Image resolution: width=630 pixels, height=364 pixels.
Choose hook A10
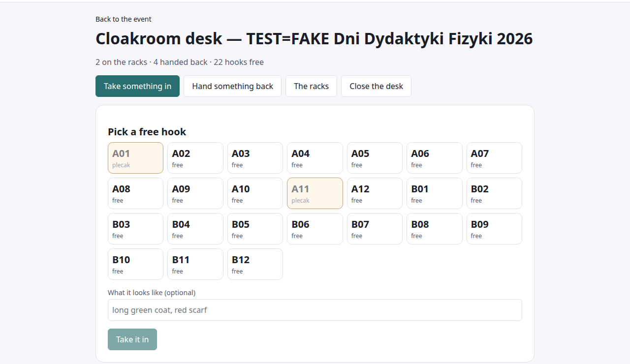pos(255,193)
